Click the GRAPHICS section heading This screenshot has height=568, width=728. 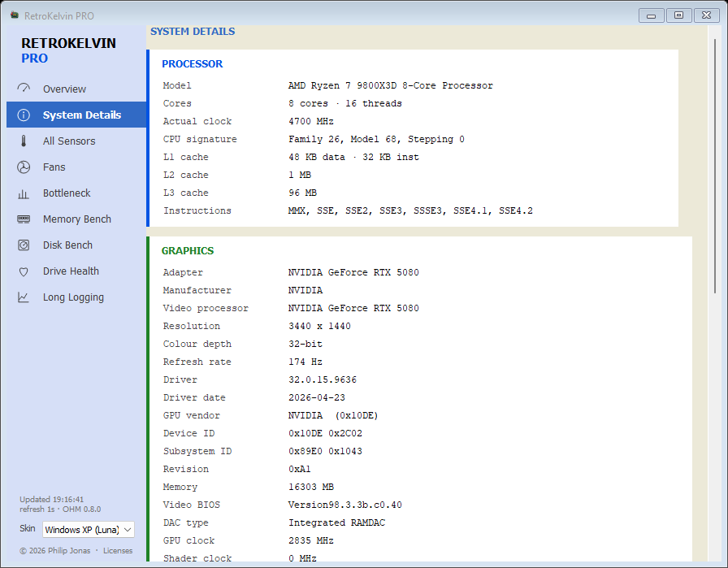coord(188,251)
